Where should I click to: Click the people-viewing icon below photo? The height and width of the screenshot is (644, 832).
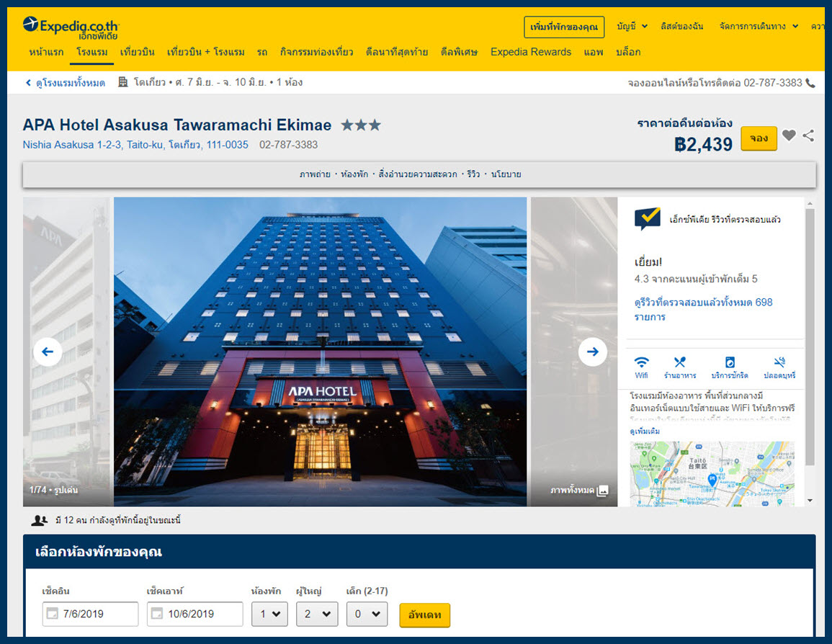click(40, 520)
